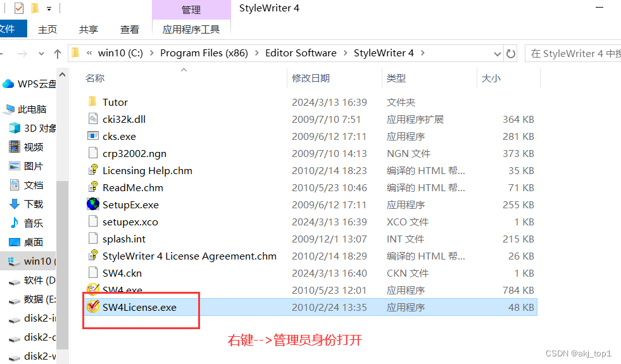Open the recent locations dropdown arrow
Image resolution: width=621 pixels, height=364 pixels.
pyautogui.click(x=41, y=53)
